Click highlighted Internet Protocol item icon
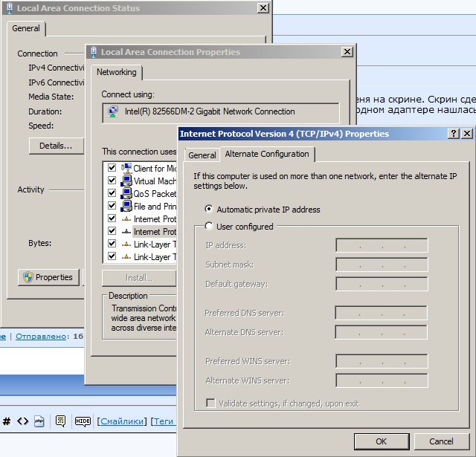Viewport: 476px width, 457px height. (126, 231)
